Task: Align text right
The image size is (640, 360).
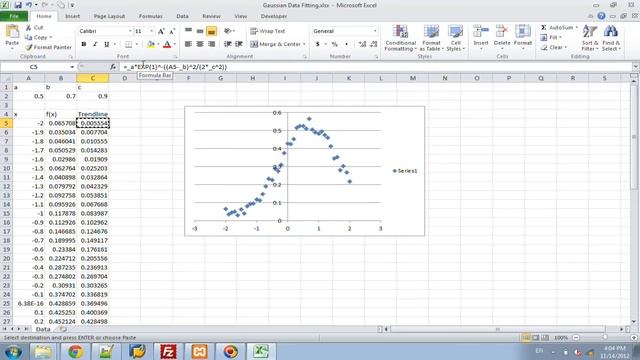Action: tap(211, 44)
